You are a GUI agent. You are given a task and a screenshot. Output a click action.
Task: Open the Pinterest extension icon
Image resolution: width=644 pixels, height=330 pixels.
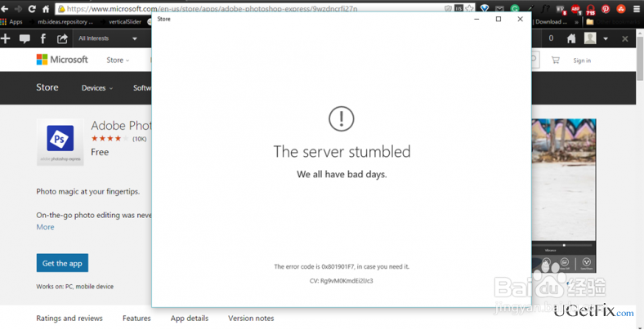click(606, 9)
